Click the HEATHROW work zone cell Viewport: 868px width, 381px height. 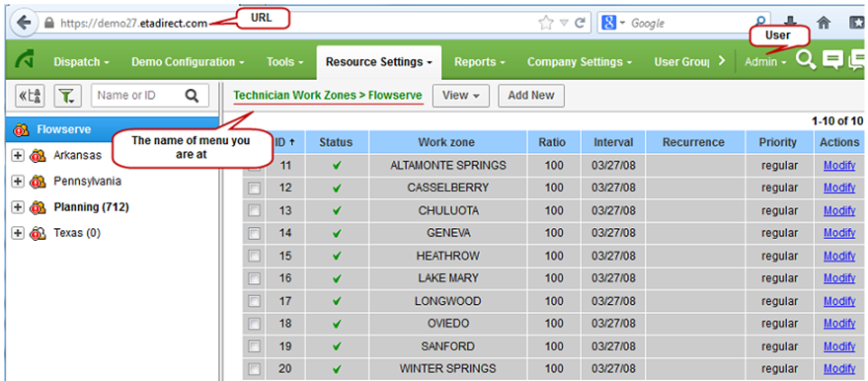448,256
